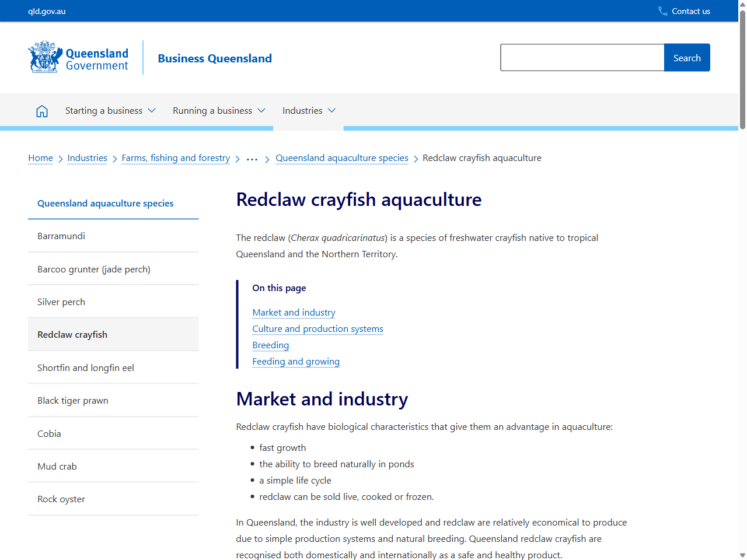Select Mud crab from the sidebar list

(57, 466)
